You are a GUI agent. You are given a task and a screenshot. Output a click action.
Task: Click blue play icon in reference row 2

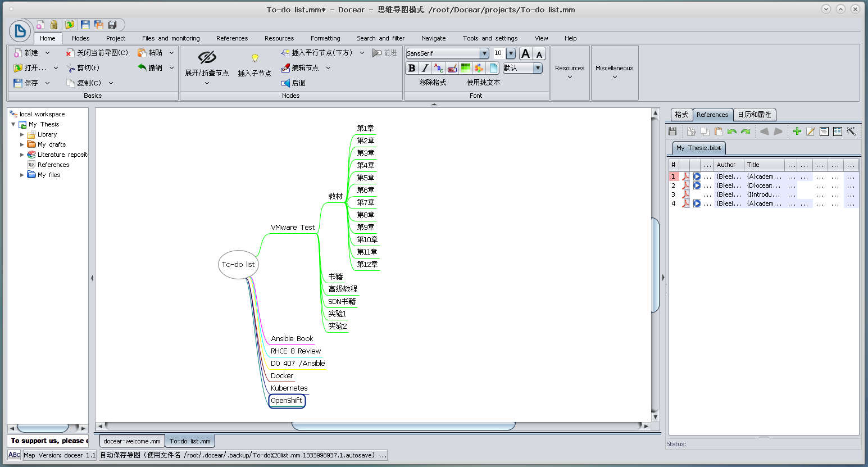coord(697,185)
